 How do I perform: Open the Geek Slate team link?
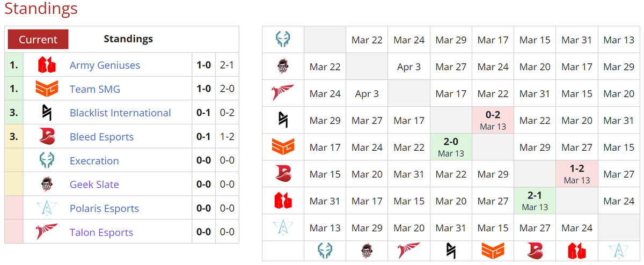click(x=94, y=185)
